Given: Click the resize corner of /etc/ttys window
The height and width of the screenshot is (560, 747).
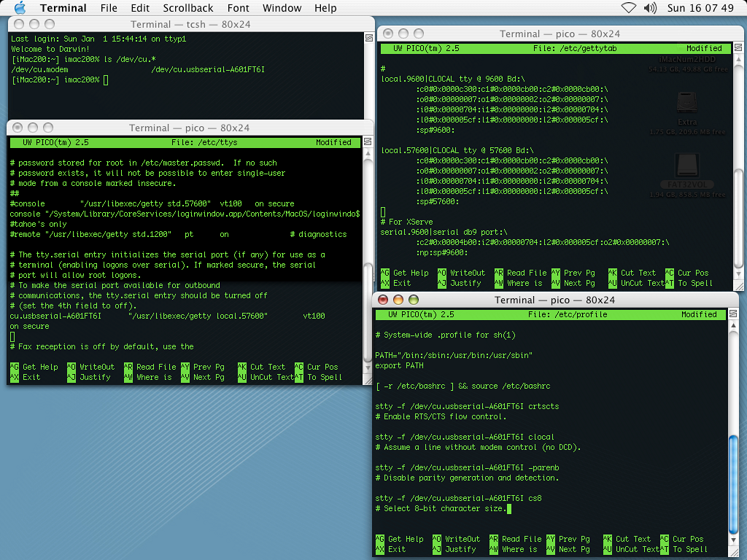Looking at the screenshot, I should coord(368,380).
